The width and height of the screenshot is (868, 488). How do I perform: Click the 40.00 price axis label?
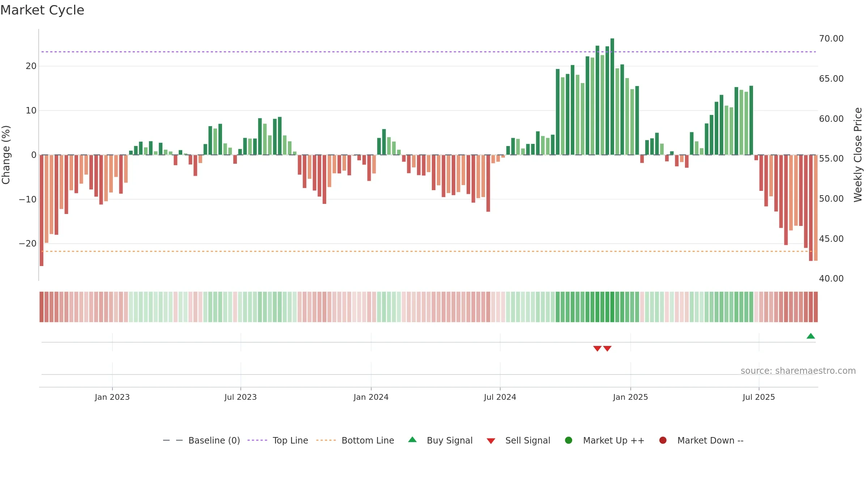point(831,278)
